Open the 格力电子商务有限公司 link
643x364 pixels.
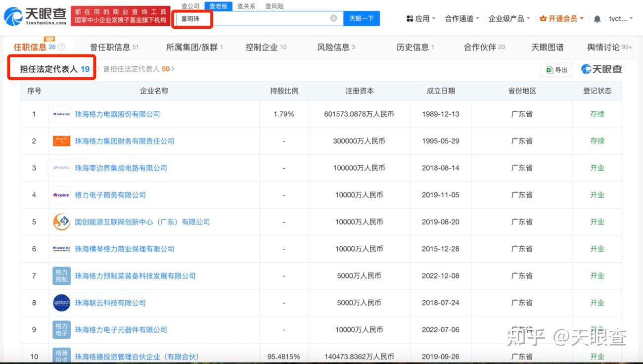[110, 195]
